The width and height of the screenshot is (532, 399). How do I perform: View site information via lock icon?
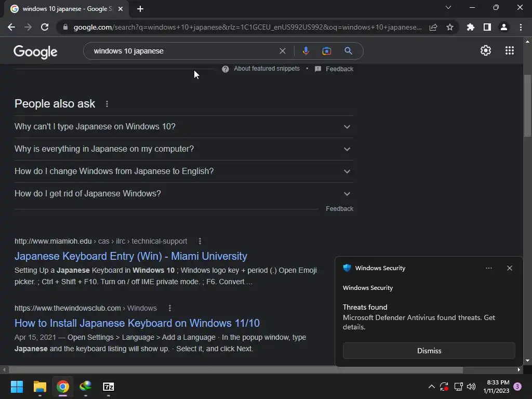coord(65,27)
